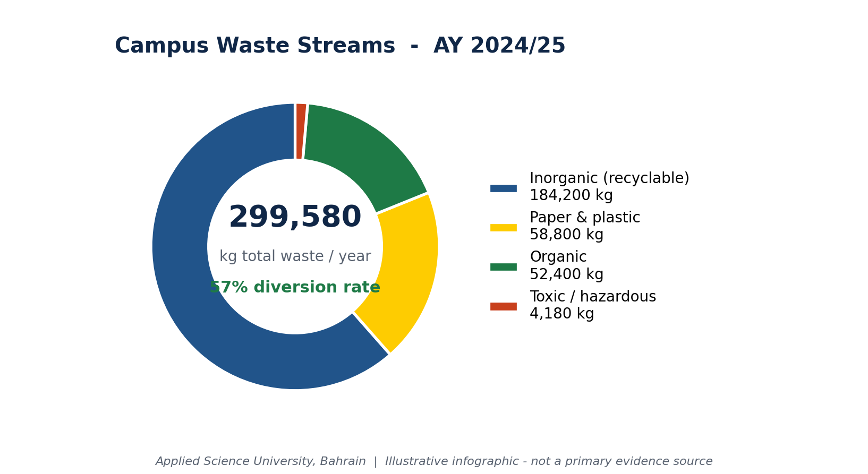Click the green Organic legend swatch
Screen dimensions: 868x474
503,267
